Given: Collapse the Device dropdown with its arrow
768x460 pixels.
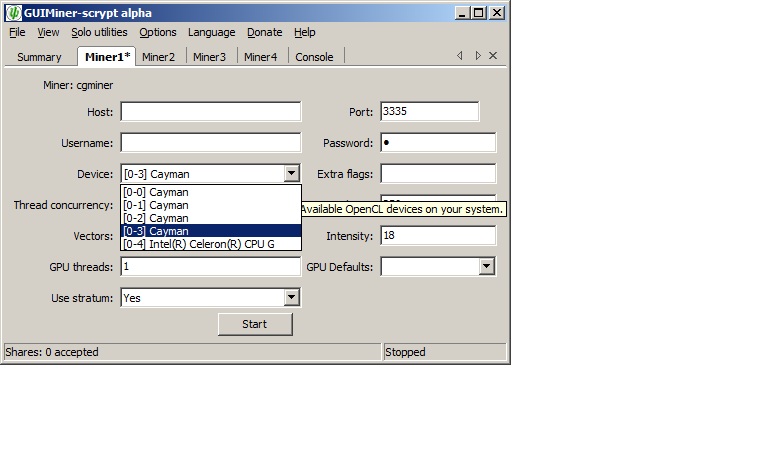Looking at the screenshot, I should click(291, 173).
